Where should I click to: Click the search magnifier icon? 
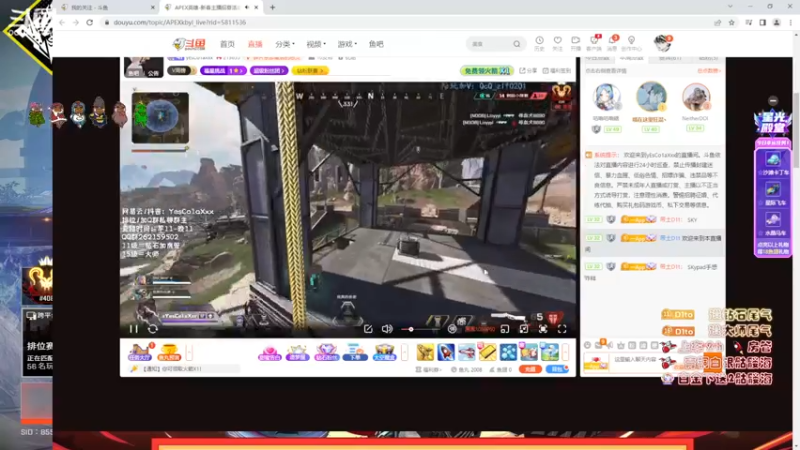click(517, 44)
